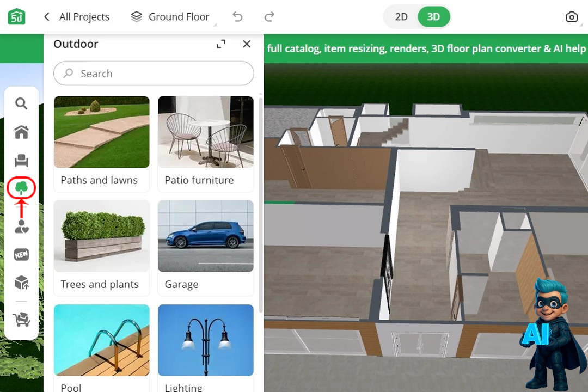Switch to 2D view mode

point(401,17)
